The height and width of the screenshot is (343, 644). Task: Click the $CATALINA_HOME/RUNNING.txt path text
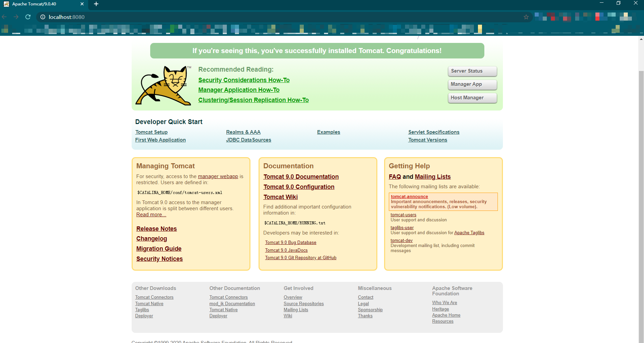coord(295,223)
